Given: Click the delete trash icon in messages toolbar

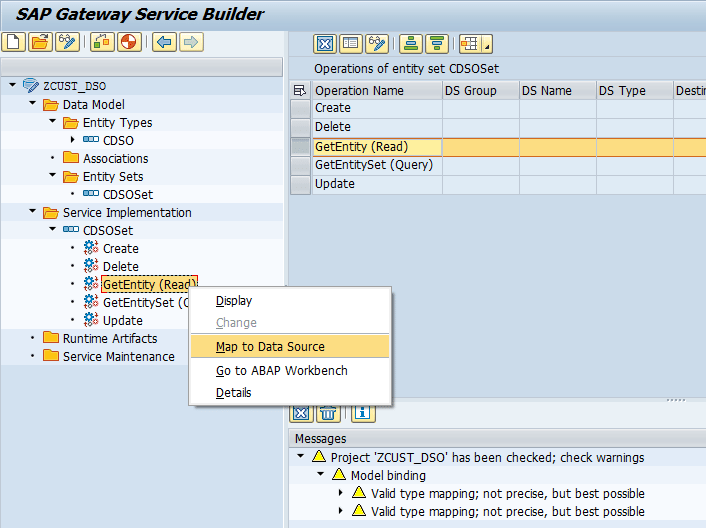Looking at the screenshot, I should 328,412.
